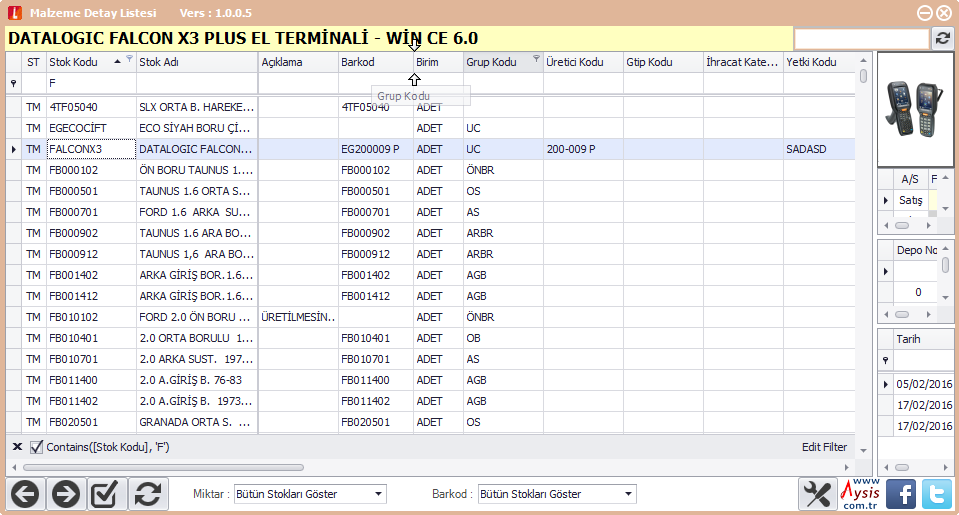Click the FORD 1.6 ARKA SU... name cell
959x515 pixels.
pyautogui.click(x=197, y=212)
